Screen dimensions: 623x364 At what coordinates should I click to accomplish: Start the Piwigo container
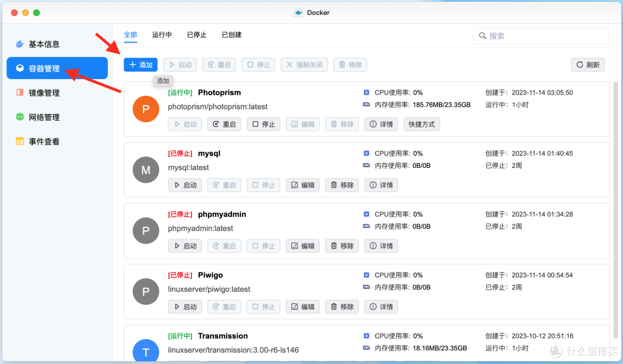pos(185,307)
